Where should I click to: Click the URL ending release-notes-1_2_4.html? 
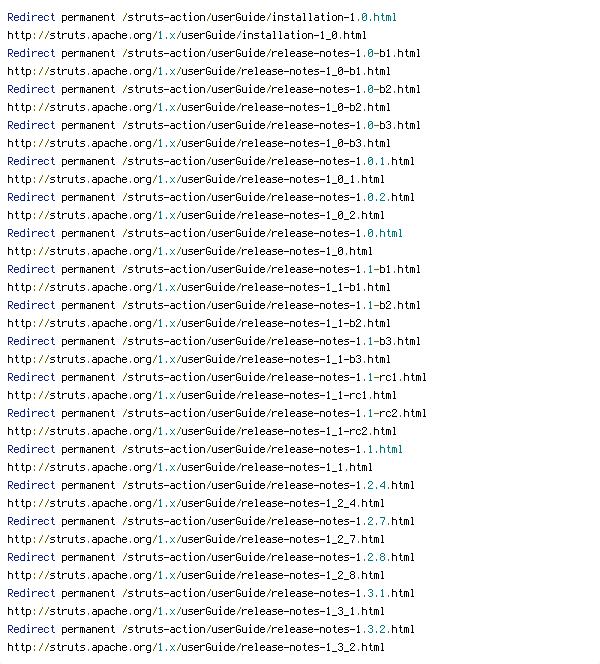pos(196,503)
